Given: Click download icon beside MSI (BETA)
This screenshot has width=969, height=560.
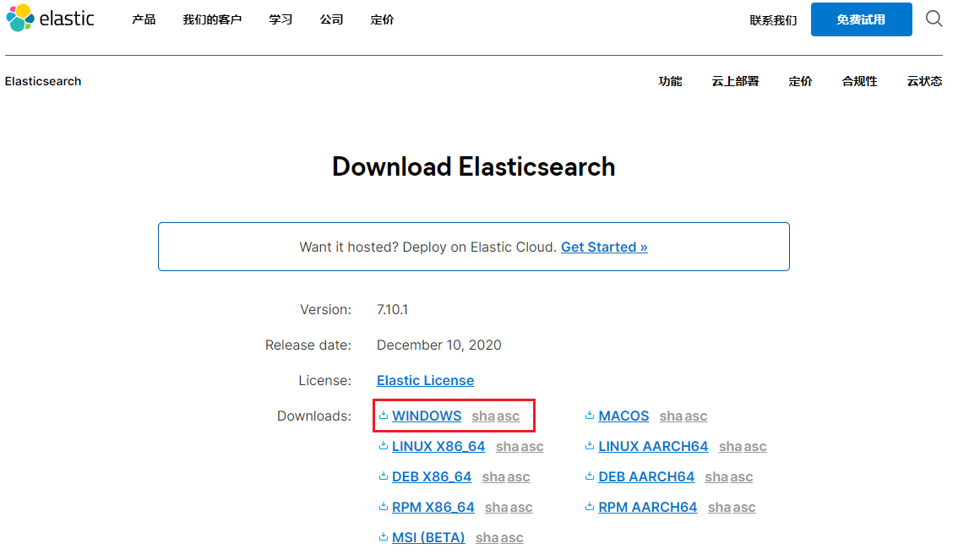Looking at the screenshot, I should point(384,537).
